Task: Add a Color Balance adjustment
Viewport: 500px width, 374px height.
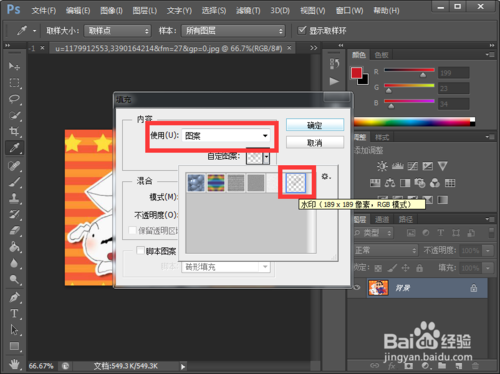Action: click(390, 183)
